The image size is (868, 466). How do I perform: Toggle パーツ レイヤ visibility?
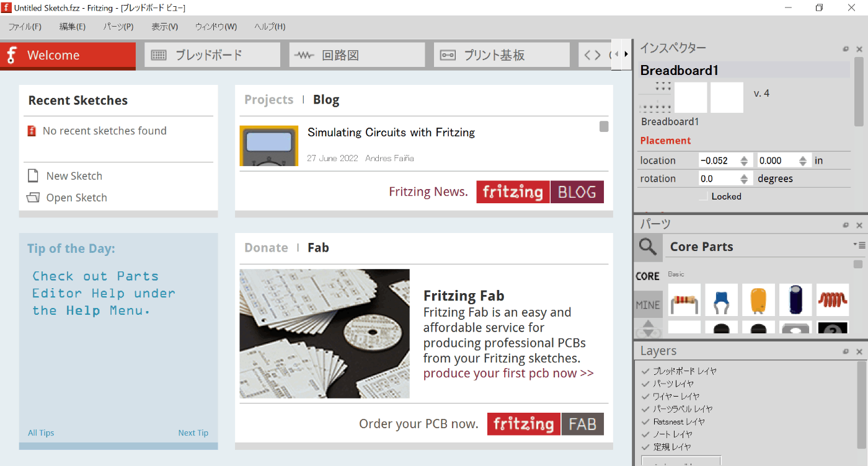click(x=645, y=384)
